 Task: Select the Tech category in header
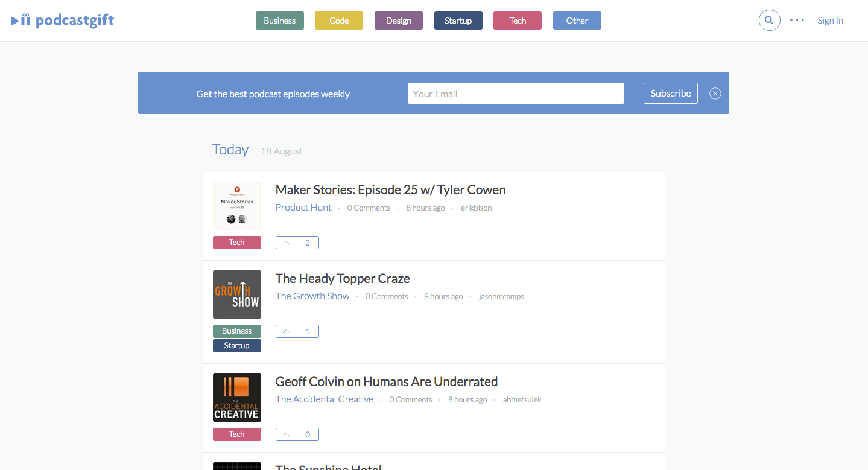518,21
